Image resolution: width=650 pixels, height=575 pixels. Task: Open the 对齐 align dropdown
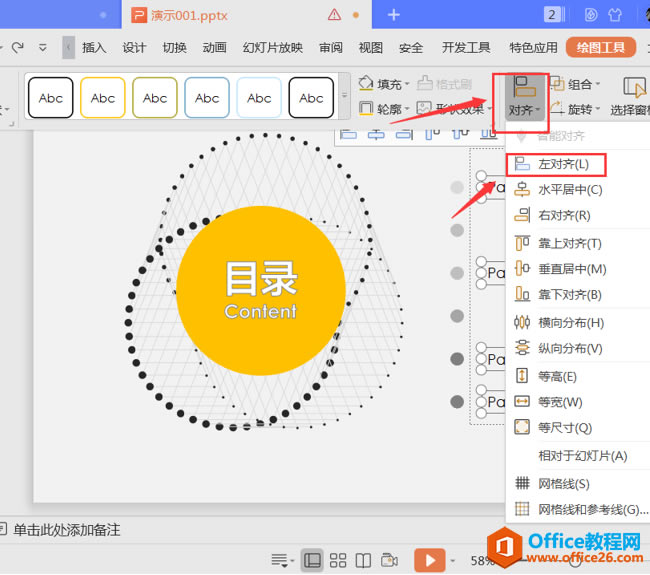coord(524,97)
